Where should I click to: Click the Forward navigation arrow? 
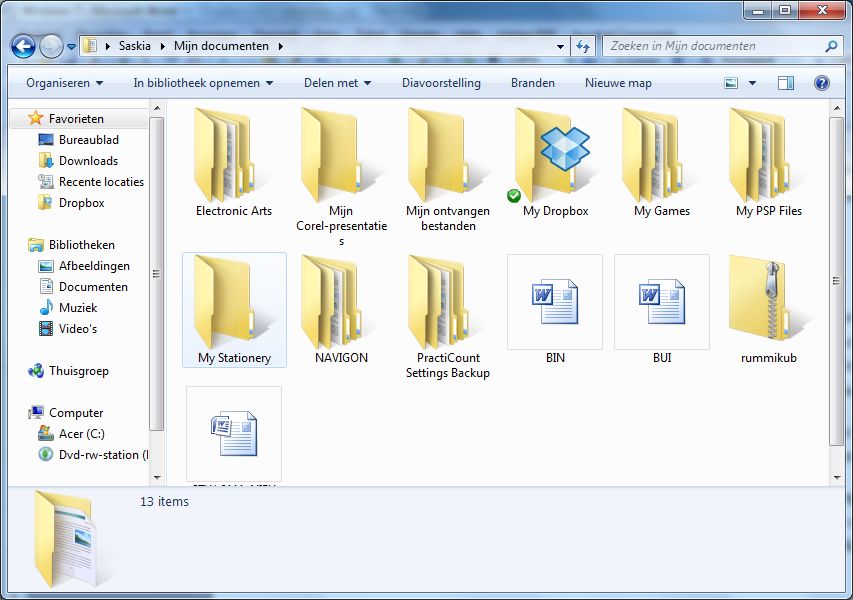52,47
